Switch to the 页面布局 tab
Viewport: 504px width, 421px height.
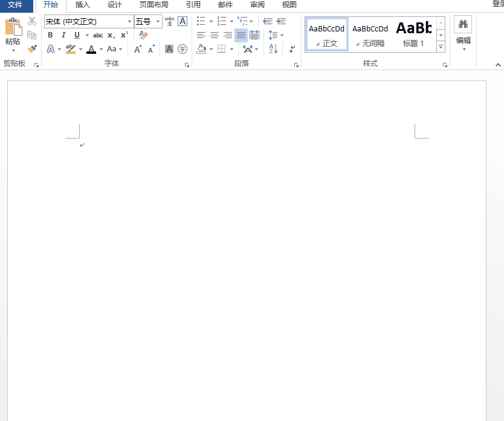tap(153, 5)
